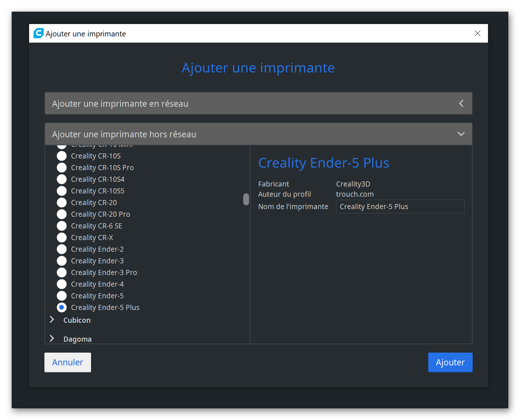This screenshot has height=420, width=520.
Task: Click the down chevron of hors réseau section
Action: coord(461,134)
